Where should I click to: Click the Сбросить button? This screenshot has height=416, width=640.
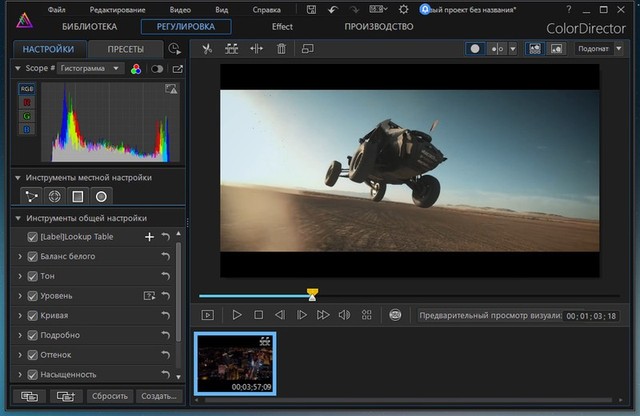coord(109,396)
